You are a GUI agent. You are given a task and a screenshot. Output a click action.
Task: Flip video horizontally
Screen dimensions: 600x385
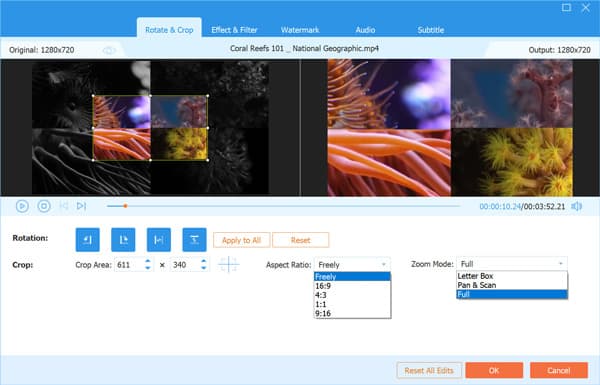coord(159,240)
